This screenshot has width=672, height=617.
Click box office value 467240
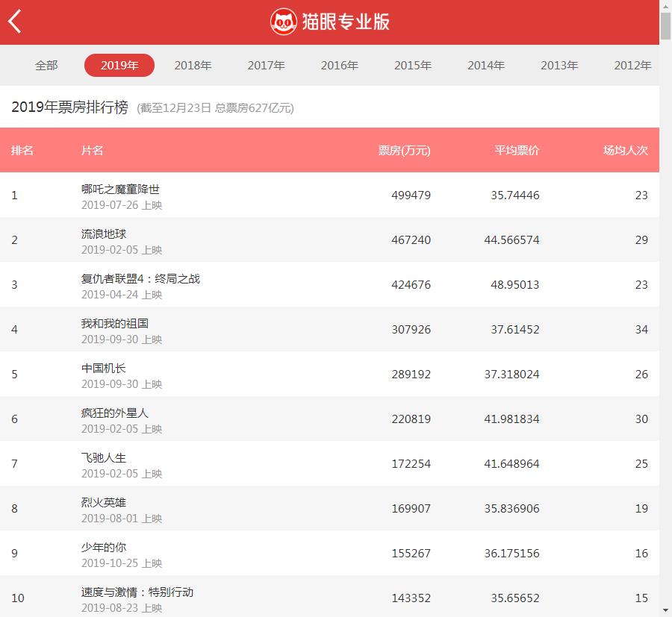click(x=411, y=239)
